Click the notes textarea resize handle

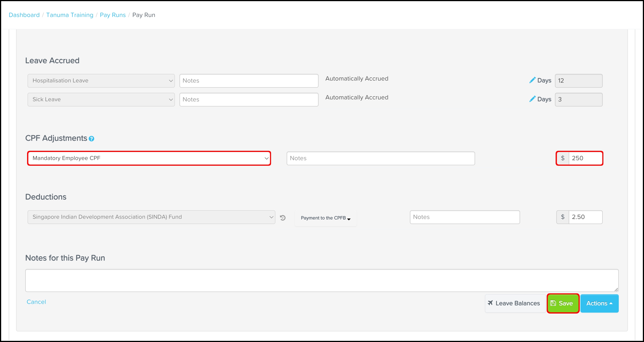(616, 289)
